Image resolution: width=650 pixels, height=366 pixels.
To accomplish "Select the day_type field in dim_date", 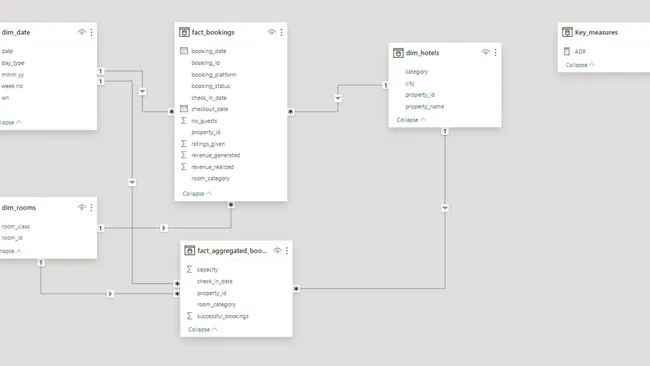I will click(13, 63).
